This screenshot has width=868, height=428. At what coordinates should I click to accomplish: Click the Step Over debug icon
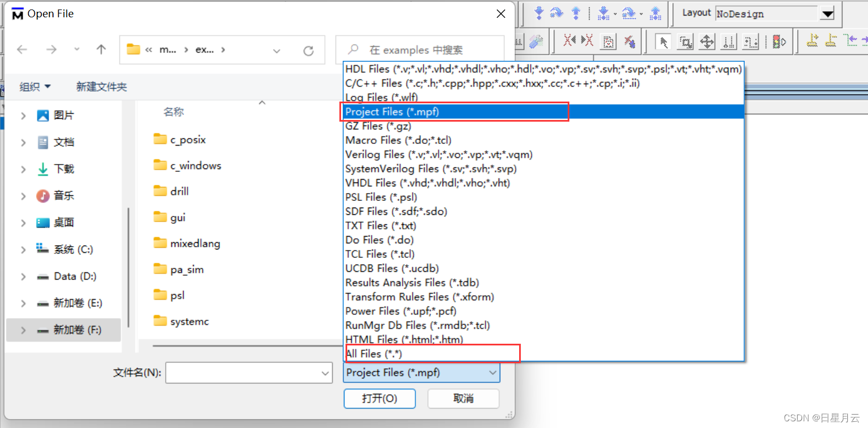[x=557, y=12]
